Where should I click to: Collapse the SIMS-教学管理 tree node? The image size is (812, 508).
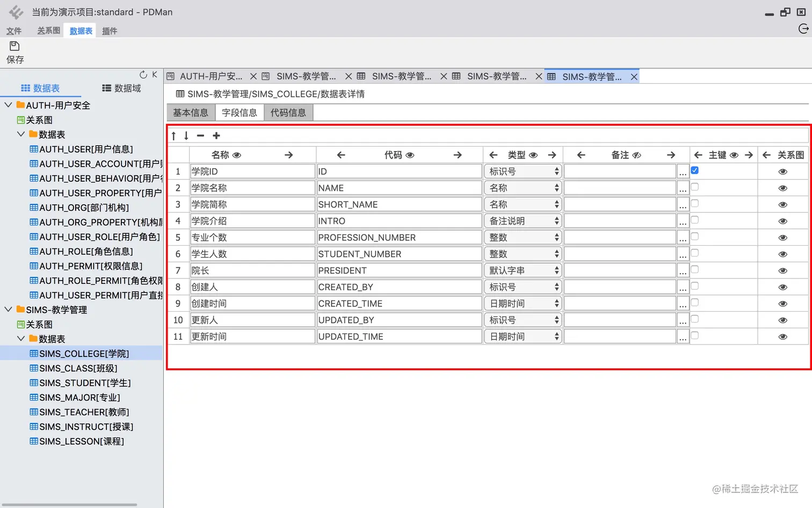pyautogui.click(x=8, y=309)
